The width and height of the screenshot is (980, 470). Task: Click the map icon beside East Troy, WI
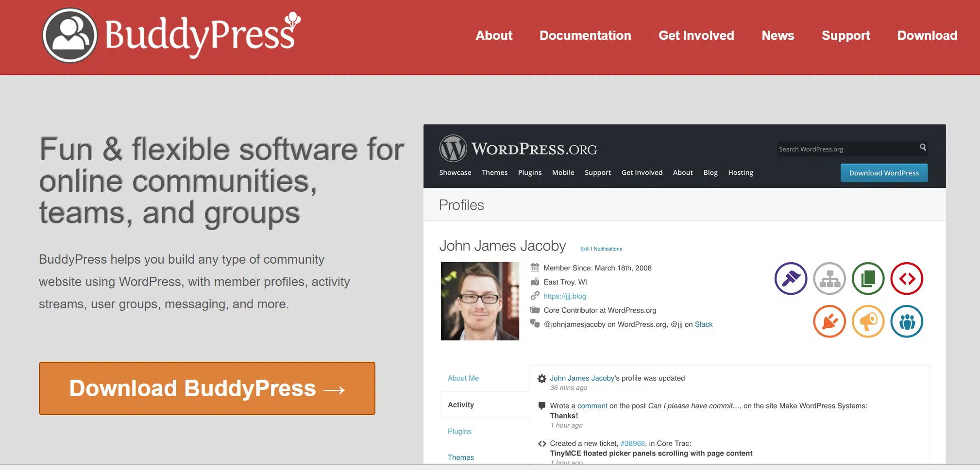535,282
